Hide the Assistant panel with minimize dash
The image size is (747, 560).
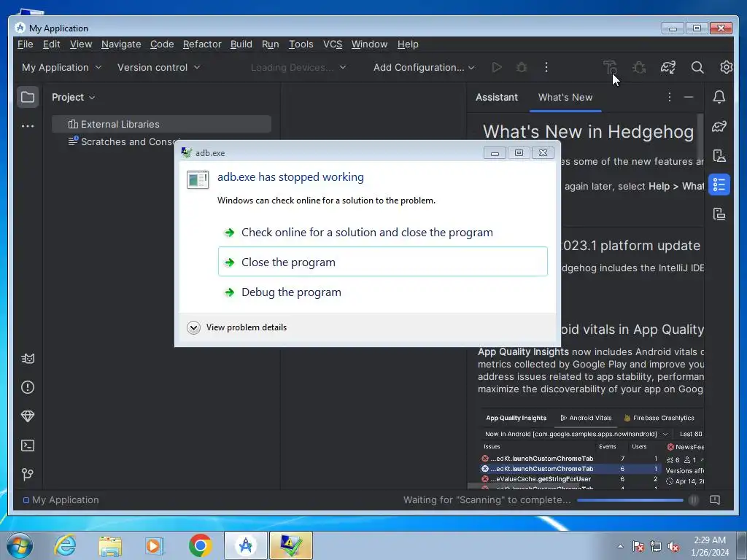click(689, 97)
